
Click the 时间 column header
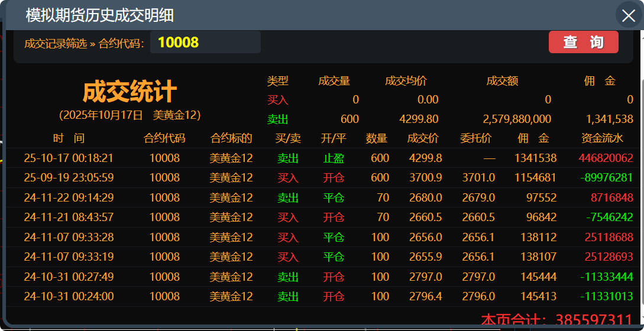tap(69, 138)
